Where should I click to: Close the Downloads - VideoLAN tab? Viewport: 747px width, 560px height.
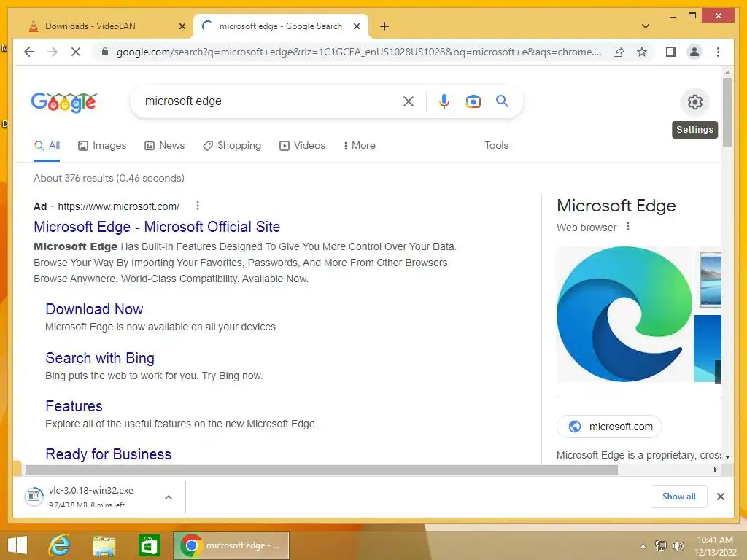[182, 26]
